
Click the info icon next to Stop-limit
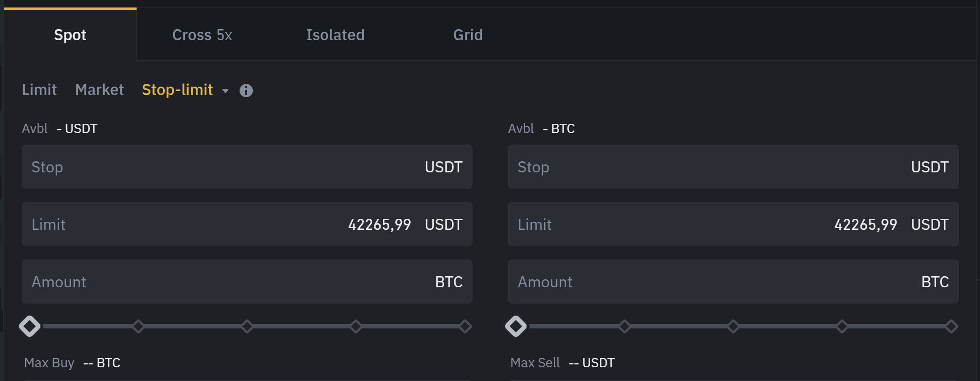point(246,90)
